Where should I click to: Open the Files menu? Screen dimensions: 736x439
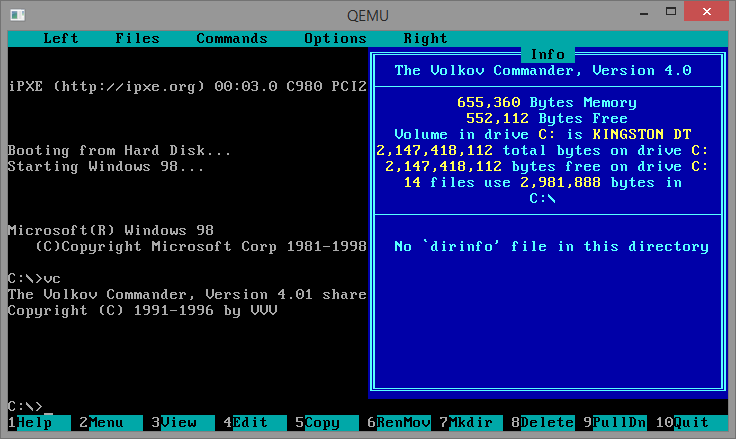point(138,39)
